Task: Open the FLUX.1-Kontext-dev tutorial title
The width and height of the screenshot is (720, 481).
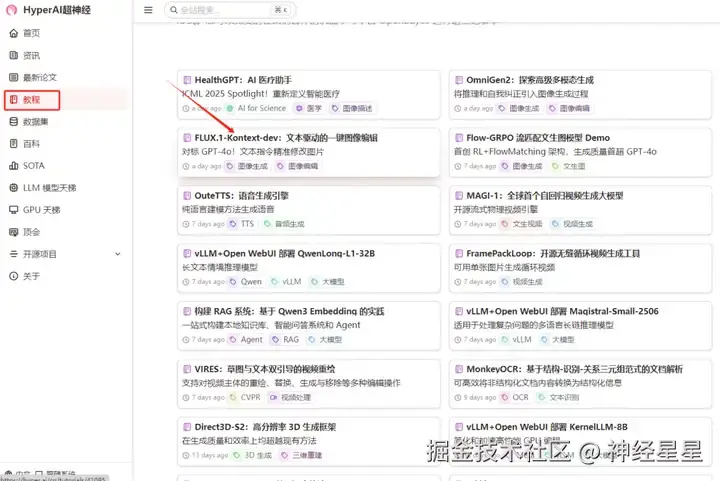Action: pyautogui.click(x=286, y=138)
